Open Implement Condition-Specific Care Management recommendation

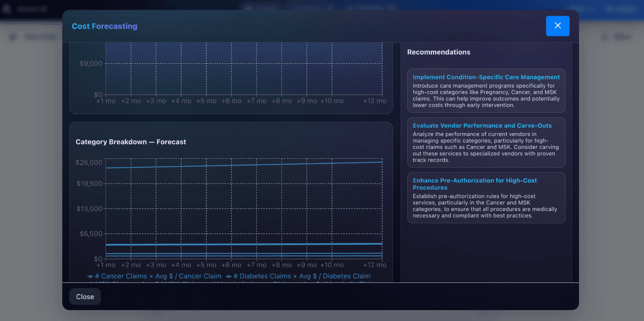486,77
